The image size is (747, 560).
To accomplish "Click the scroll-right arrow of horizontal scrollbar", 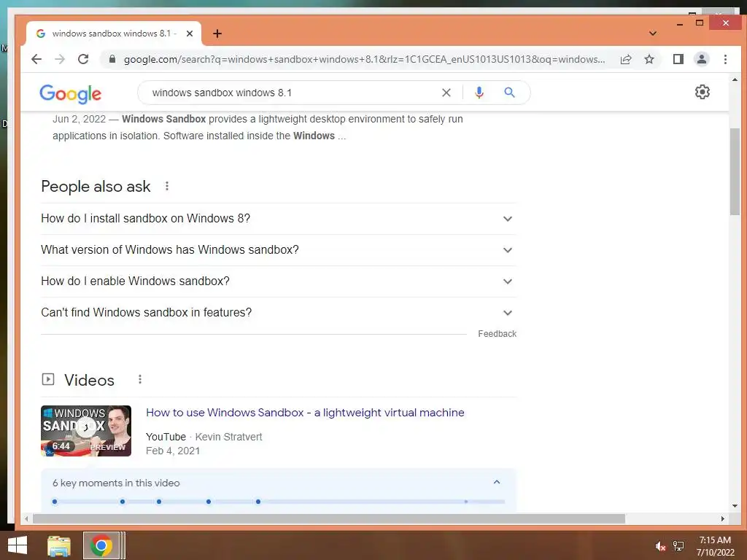I will point(723,518).
